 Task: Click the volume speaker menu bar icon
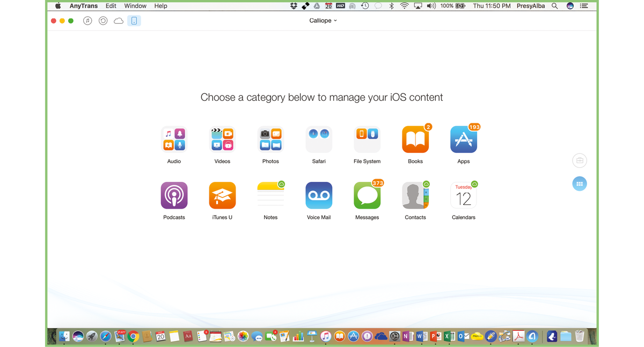[x=431, y=6]
